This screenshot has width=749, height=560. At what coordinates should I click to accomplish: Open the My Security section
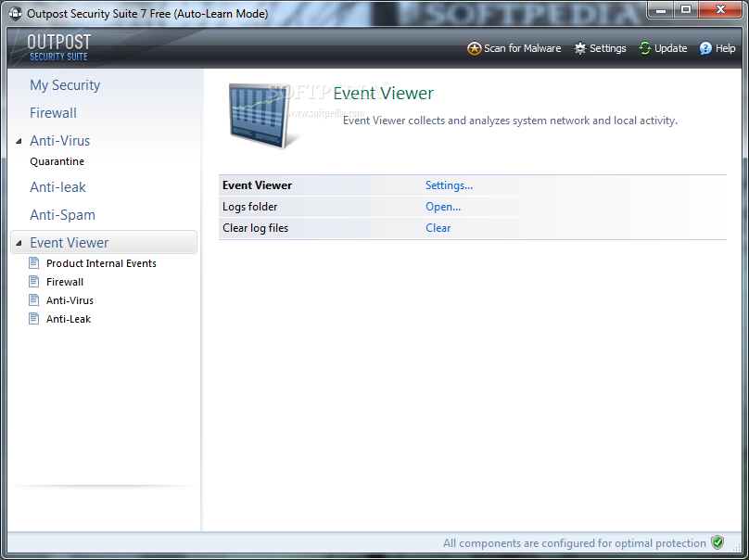(65, 85)
